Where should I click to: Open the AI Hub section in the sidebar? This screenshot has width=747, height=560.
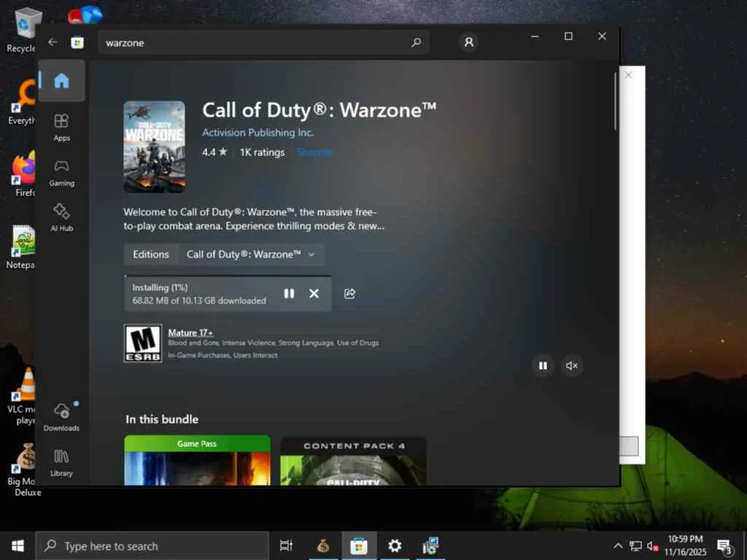[61, 217]
